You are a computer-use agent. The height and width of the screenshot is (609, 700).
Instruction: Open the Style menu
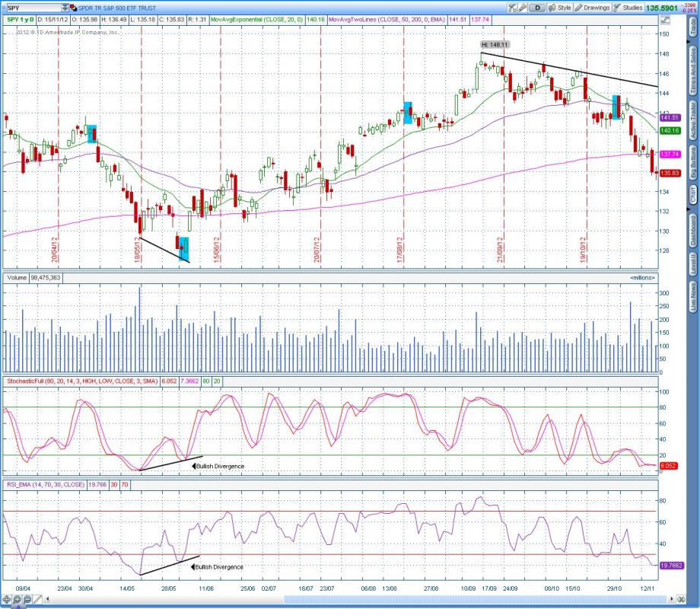click(x=559, y=7)
